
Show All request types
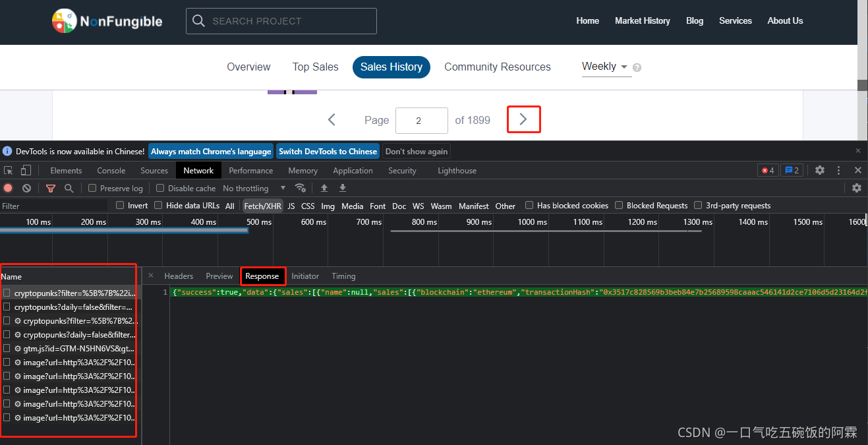click(230, 206)
